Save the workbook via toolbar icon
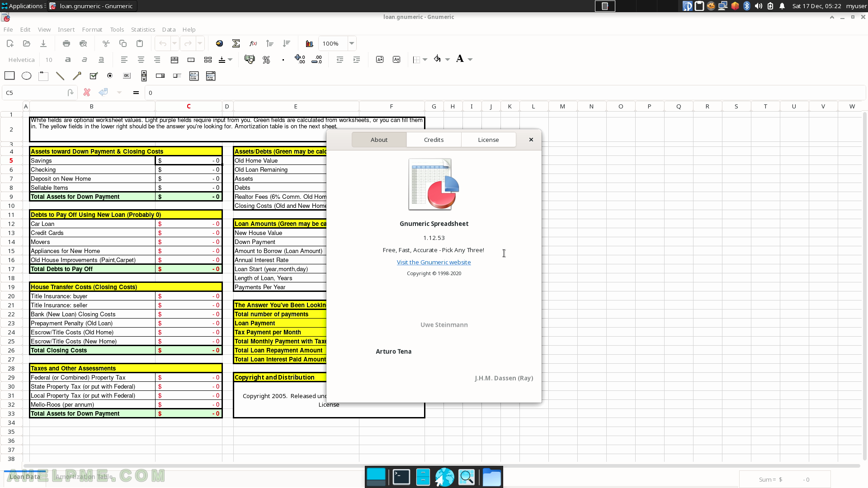The width and height of the screenshot is (868, 488). click(x=43, y=43)
